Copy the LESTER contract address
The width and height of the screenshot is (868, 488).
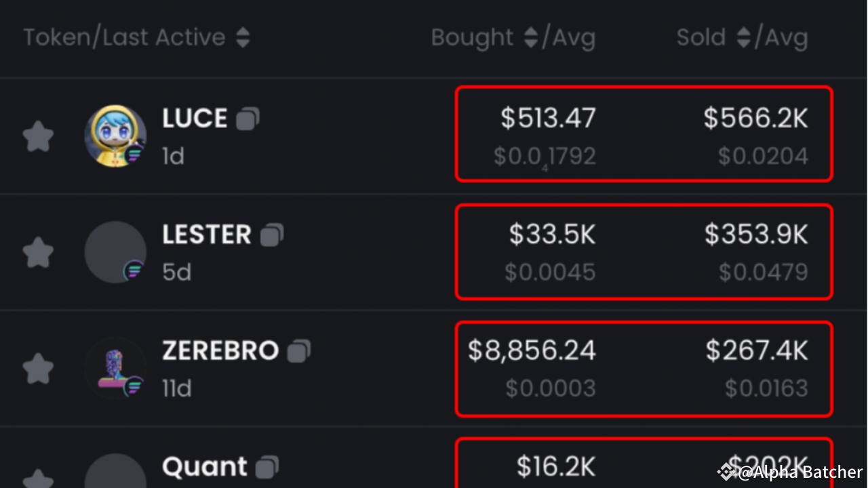[272, 235]
